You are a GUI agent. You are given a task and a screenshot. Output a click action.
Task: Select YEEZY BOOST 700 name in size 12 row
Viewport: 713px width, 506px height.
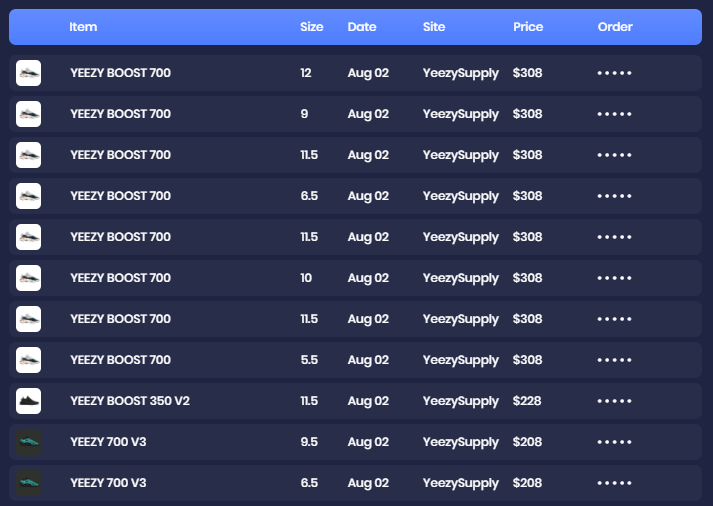pos(121,73)
